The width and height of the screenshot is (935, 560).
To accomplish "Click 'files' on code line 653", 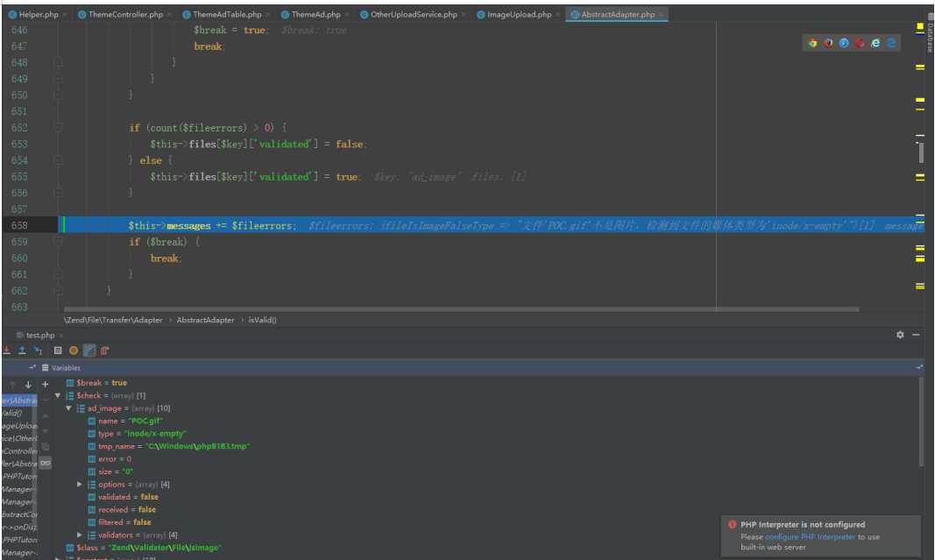I will [202, 145].
